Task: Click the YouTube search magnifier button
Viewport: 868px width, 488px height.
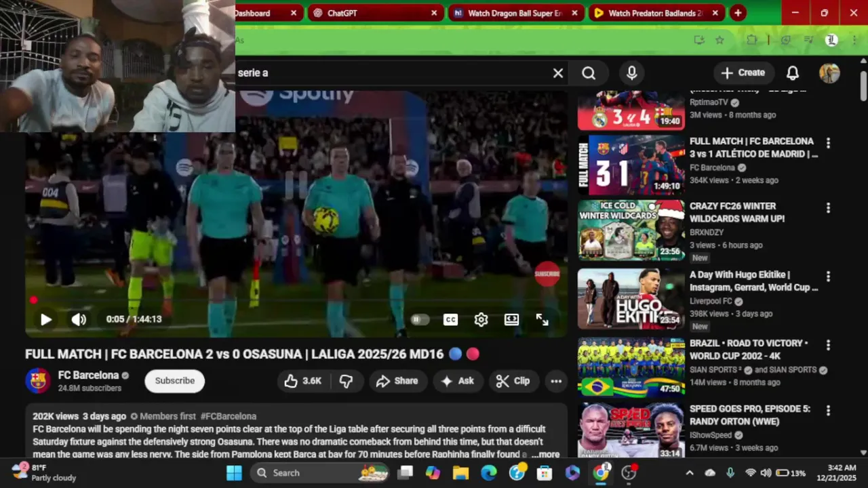Action: [x=589, y=73]
